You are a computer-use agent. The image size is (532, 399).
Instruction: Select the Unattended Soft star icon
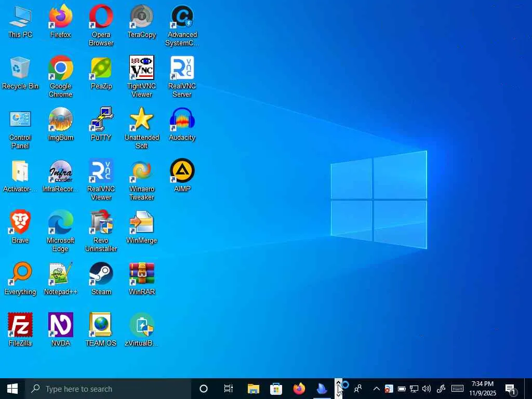point(141,129)
